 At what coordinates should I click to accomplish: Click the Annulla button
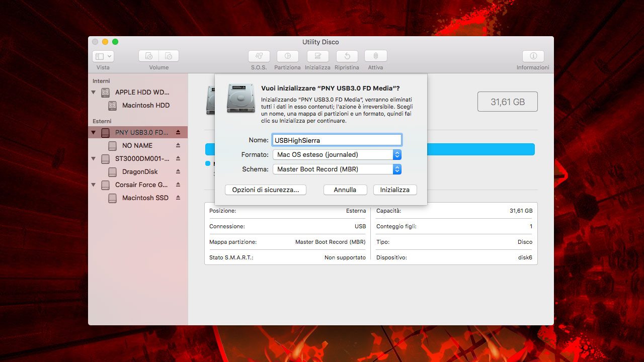345,190
